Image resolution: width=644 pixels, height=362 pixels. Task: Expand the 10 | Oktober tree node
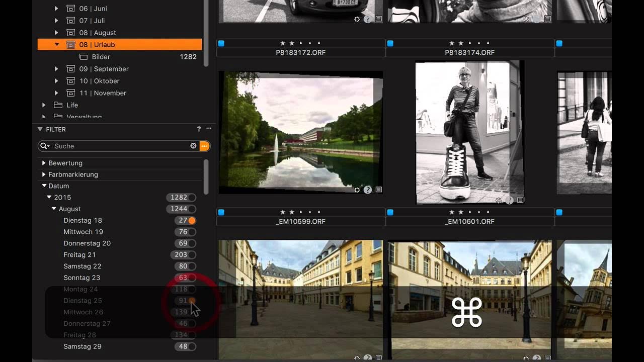tap(56, 81)
